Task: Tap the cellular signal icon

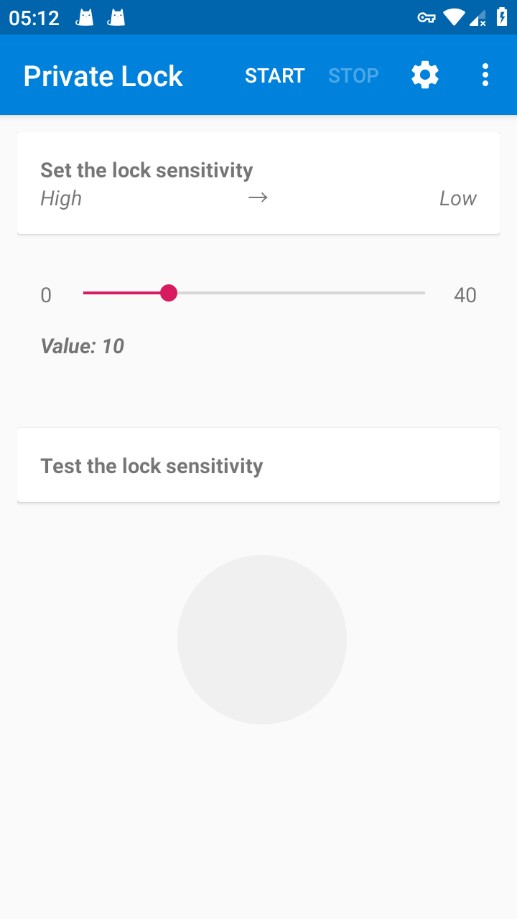Action: [x=478, y=18]
